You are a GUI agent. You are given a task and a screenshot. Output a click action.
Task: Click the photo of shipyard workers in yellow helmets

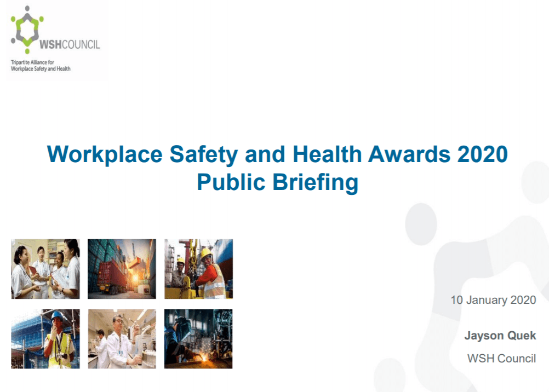pos(198,269)
